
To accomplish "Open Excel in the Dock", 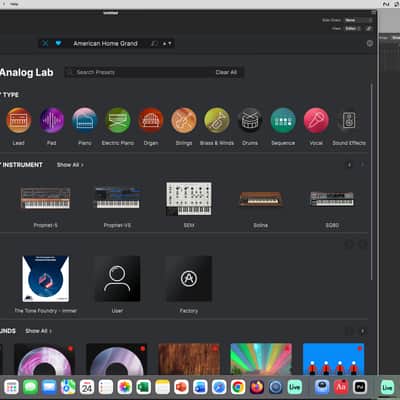I will [144, 387].
